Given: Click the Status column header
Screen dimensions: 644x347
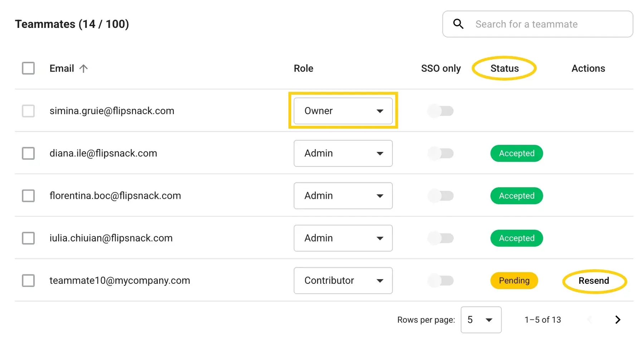Looking at the screenshot, I should [504, 68].
